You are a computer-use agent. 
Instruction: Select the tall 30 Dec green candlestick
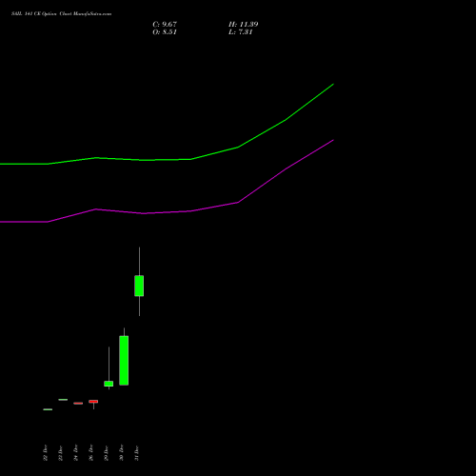(124, 361)
